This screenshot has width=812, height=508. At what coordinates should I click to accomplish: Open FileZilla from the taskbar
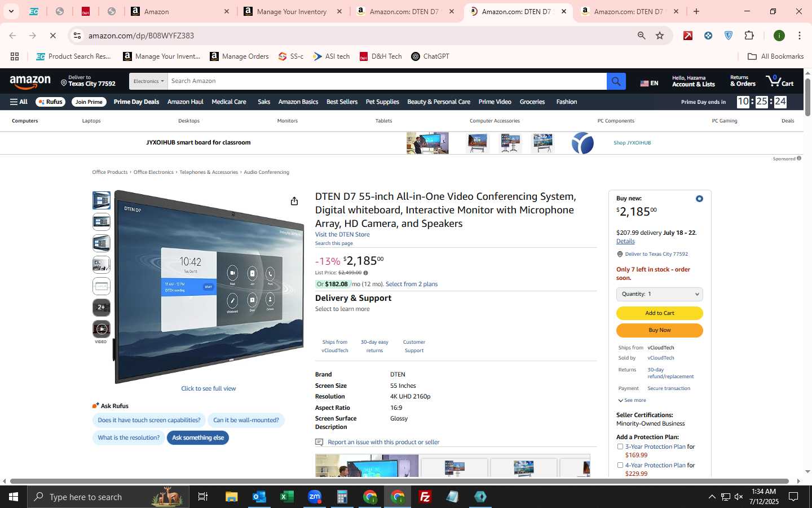[x=425, y=497]
